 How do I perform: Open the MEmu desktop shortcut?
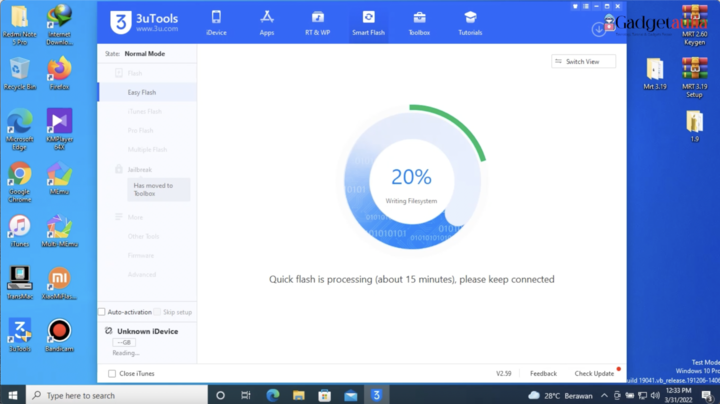tap(59, 179)
